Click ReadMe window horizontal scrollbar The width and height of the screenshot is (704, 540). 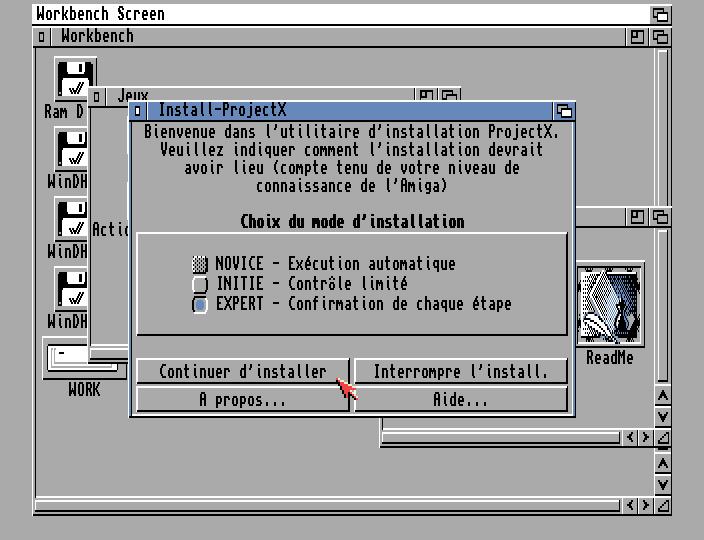(x=501, y=437)
